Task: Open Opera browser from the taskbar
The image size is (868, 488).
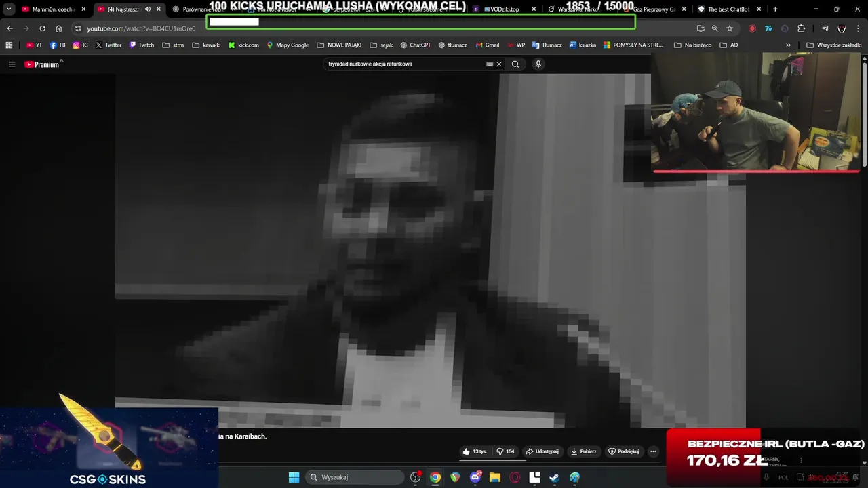Action: [515, 477]
